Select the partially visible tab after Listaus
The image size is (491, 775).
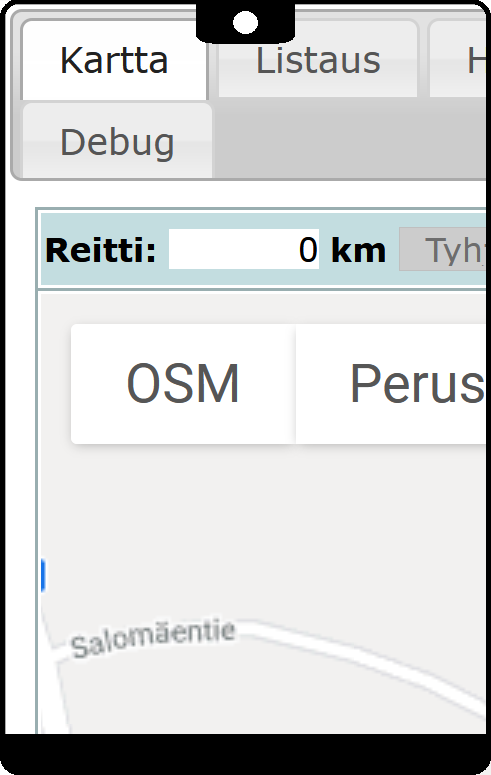tap(458, 60)
